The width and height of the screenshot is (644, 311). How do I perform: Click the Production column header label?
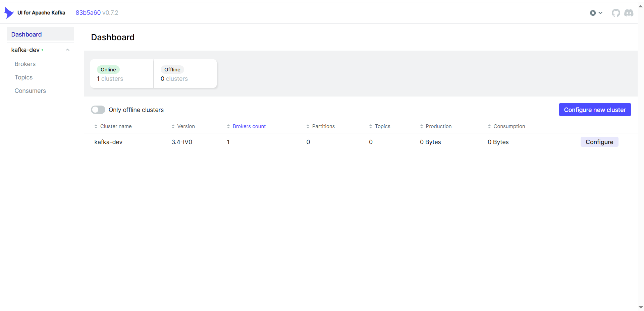[x=439, y=126]
